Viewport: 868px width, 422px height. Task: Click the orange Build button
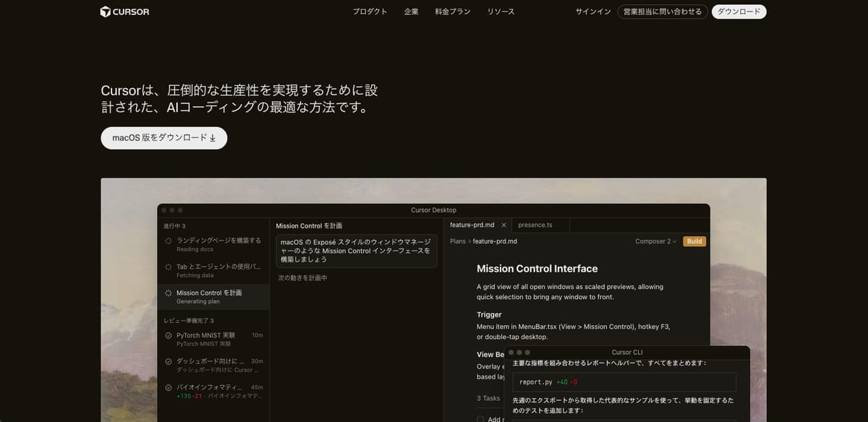[x=694, y=241]
